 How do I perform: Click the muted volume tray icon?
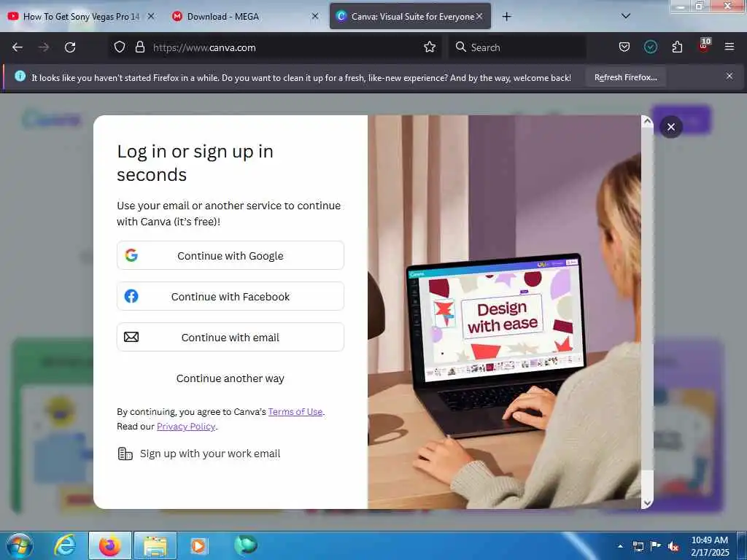pos(673,547)
